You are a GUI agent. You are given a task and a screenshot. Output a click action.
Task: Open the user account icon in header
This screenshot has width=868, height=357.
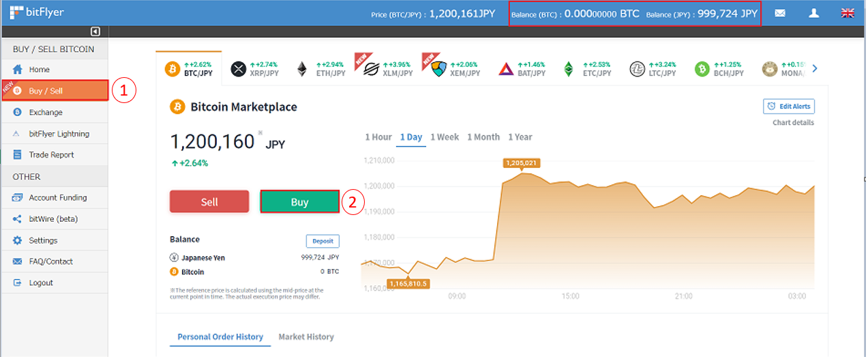pyautogui.click(x=814, y=13)
